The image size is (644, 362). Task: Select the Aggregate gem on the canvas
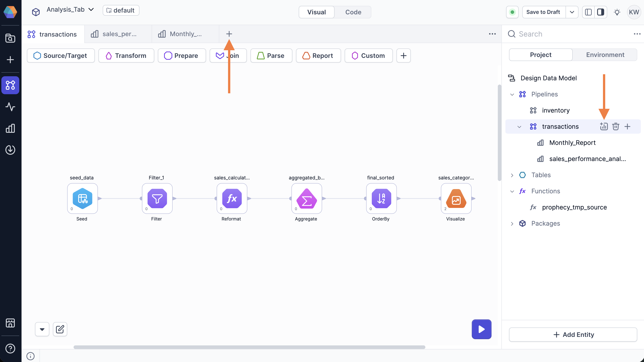306,199
